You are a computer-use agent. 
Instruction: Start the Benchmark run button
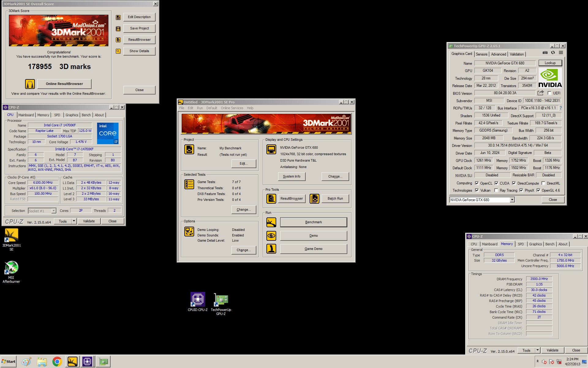coord(314,222)
